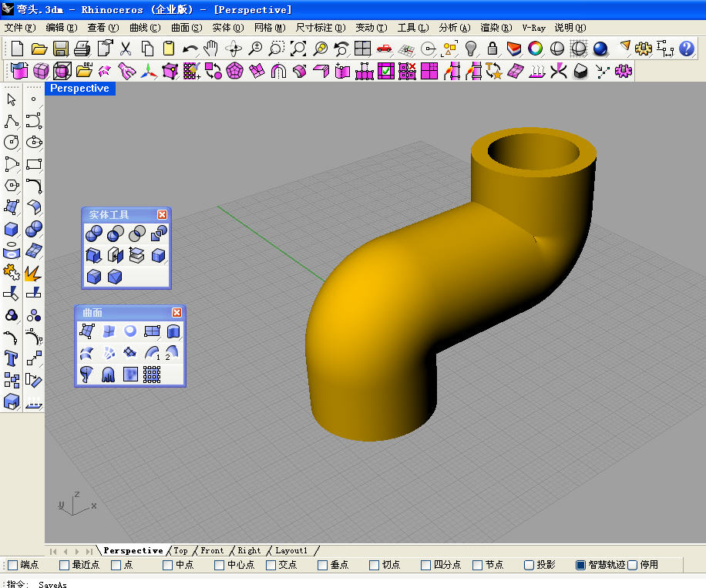706x588 pixels.
Task: Click the Undo arrow icon
Action: click(x=190, y=49)
